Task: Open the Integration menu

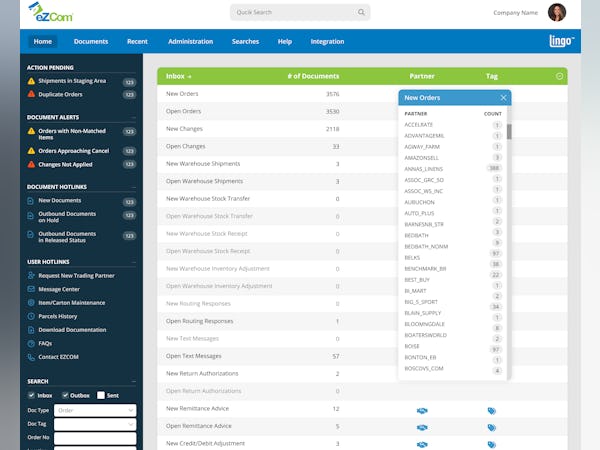Action: click(x=327, y=41)
